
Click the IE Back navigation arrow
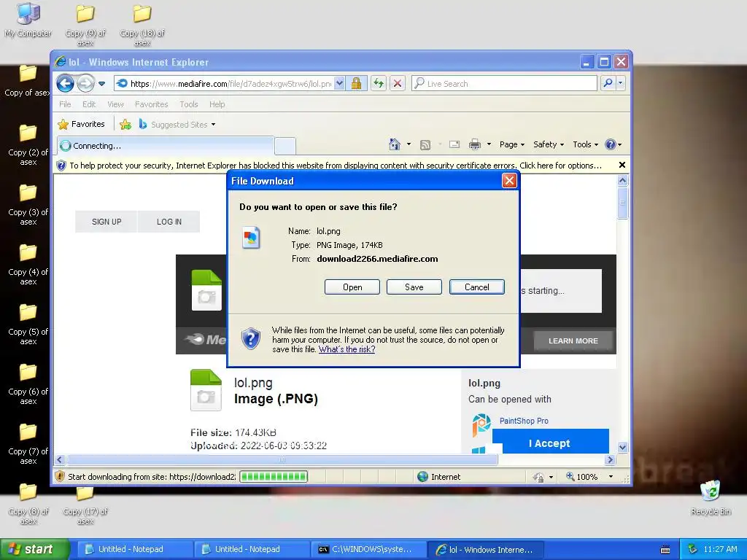coord(65,83)
